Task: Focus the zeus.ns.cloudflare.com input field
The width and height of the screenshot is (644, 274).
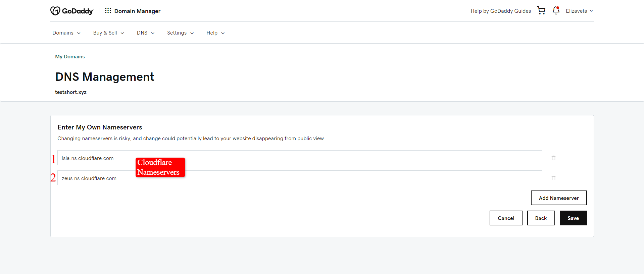Action: tap(300, 178)
